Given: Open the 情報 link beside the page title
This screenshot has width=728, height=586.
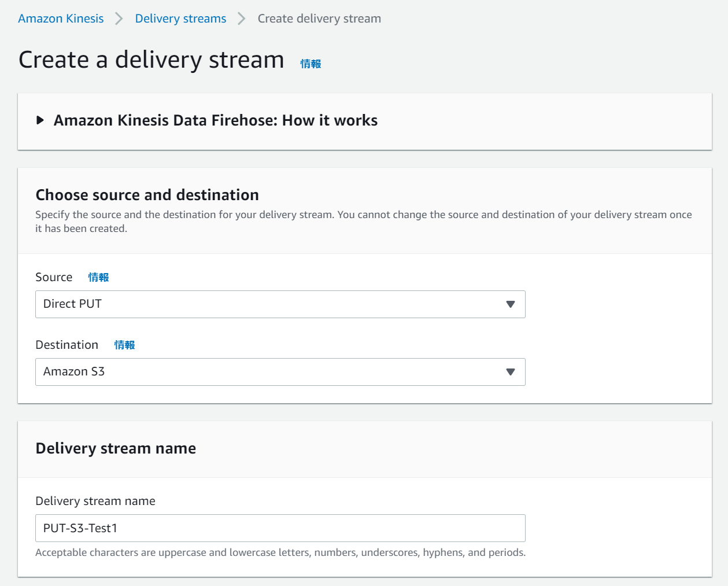Looking at the screenshot, I should click(311, 64).
